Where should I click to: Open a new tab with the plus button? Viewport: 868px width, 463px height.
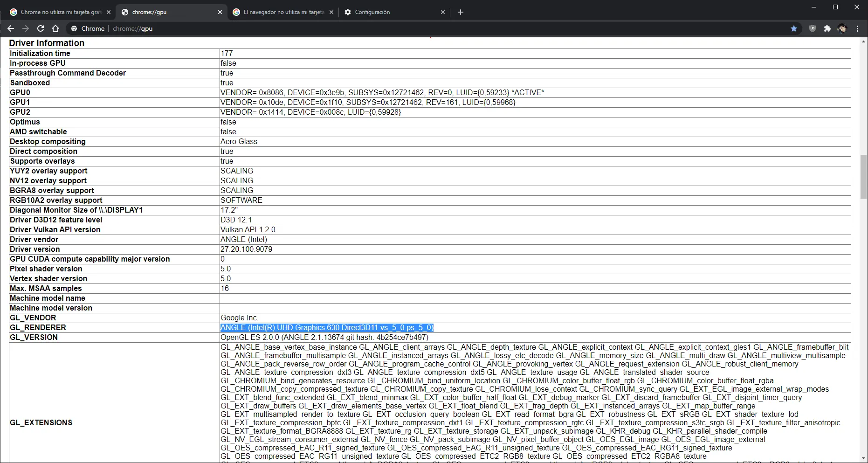[x=461, y=12]
